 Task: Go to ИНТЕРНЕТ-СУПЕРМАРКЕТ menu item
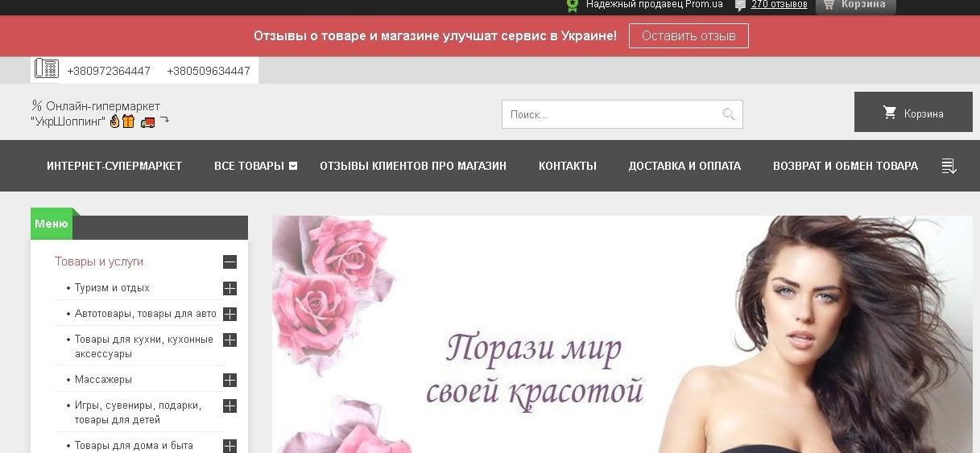click(114, 166)
